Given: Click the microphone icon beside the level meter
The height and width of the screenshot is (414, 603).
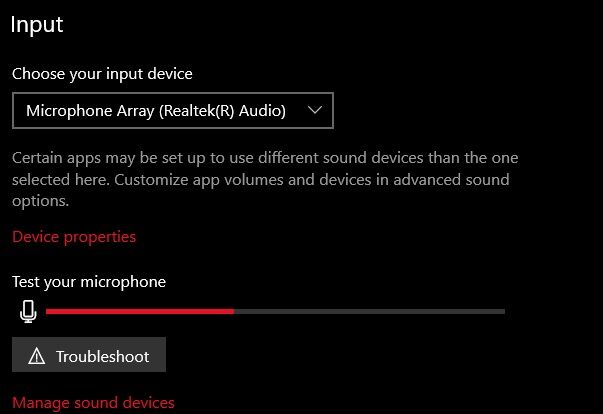Looking at the screenshot, I should [x=28, y=311].
